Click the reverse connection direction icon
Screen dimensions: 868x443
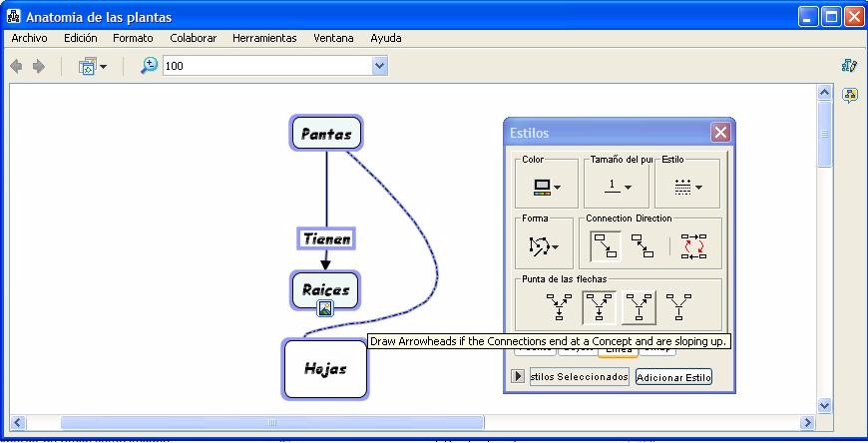[x=693, y=245]
